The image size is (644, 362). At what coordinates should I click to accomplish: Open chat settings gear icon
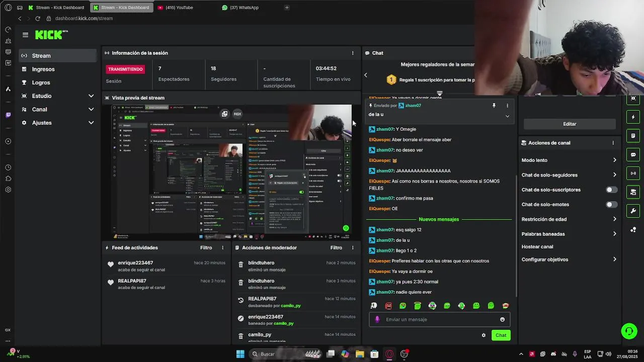pyautogui.click(x=484, y=335)
